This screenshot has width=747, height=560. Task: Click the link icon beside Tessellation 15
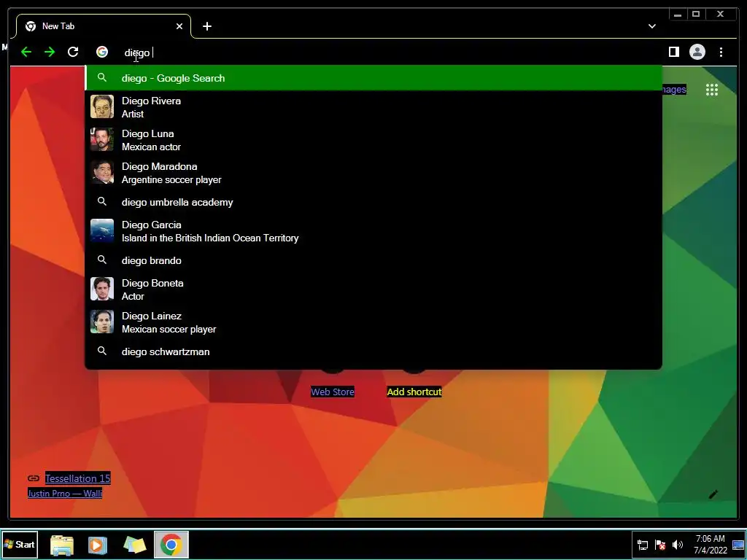[x=34, y=478]
